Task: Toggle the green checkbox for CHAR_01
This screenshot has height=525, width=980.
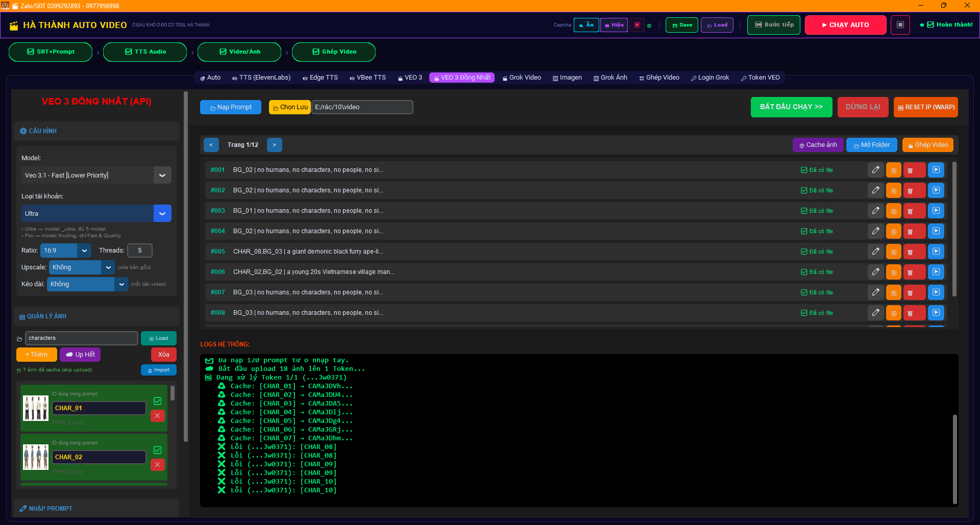Action: [x=158, y=401]
